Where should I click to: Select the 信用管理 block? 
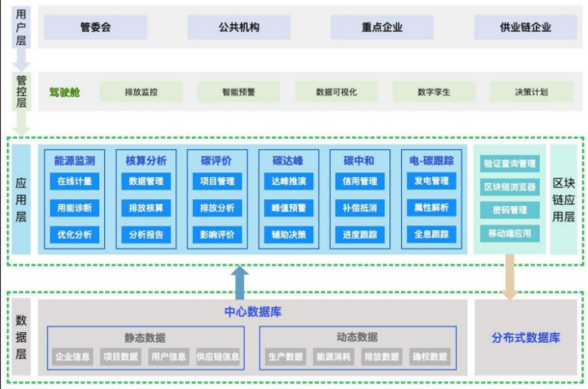[x=360, y=181]
